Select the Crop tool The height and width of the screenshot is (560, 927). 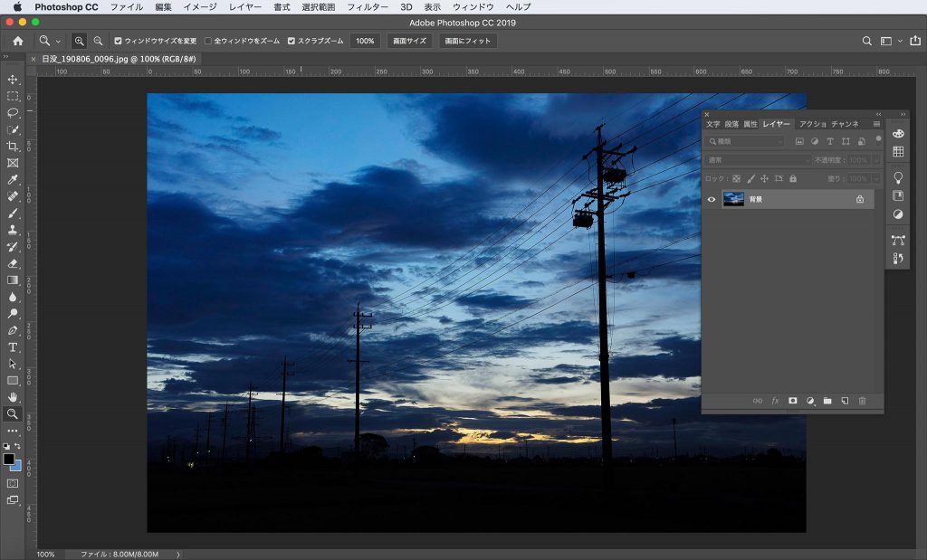[13, 146]
